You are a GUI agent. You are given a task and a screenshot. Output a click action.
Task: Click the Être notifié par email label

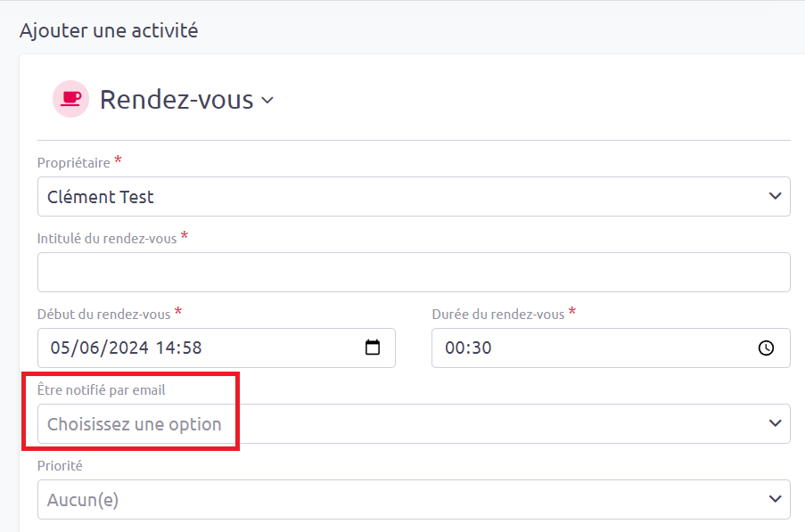[x=101, y=390]
